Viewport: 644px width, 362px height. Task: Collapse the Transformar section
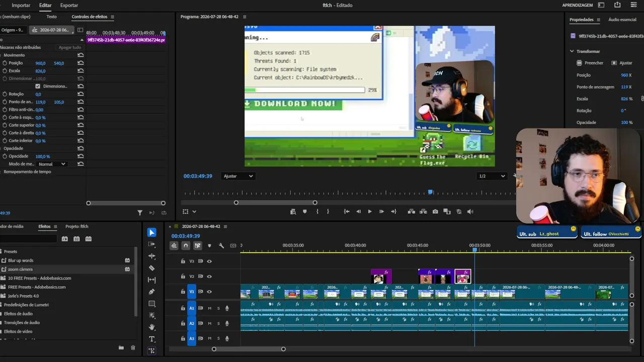[x=572, y=51]
